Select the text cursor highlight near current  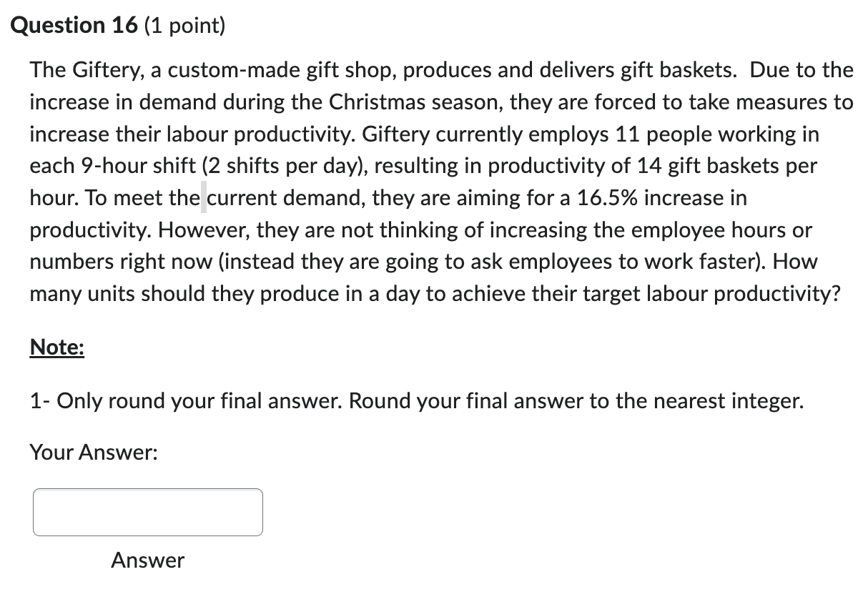click(204, 197)
